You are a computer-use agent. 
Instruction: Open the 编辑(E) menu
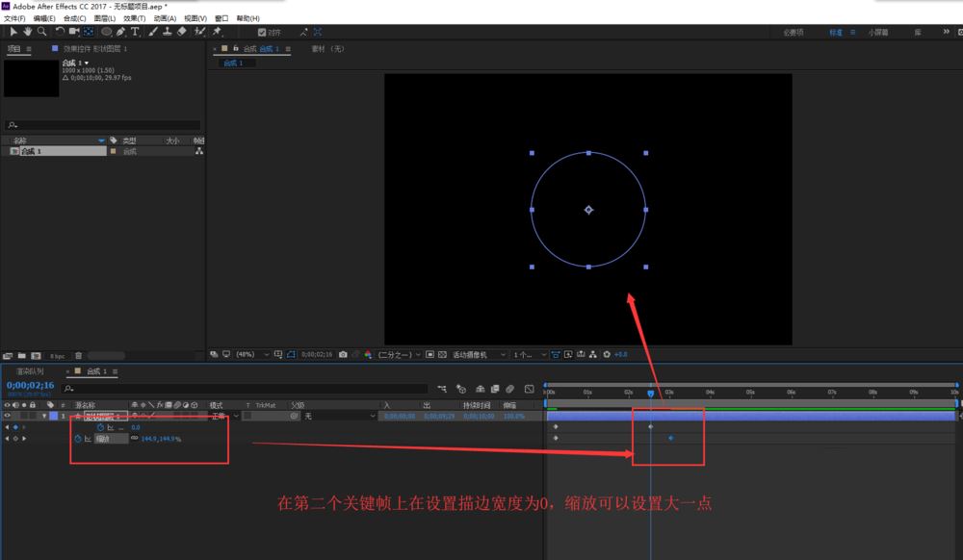[44, 18]
